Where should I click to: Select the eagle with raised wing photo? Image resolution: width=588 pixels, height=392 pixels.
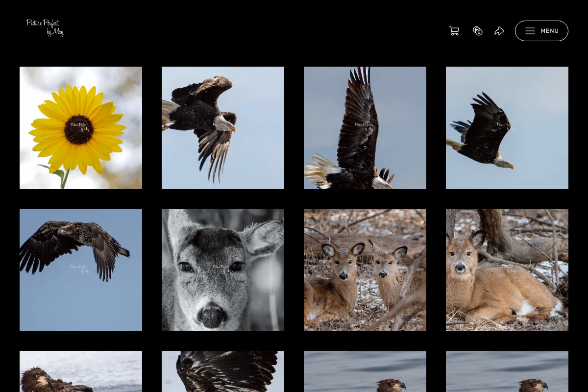pyautogui.click(x=365, y=128)
